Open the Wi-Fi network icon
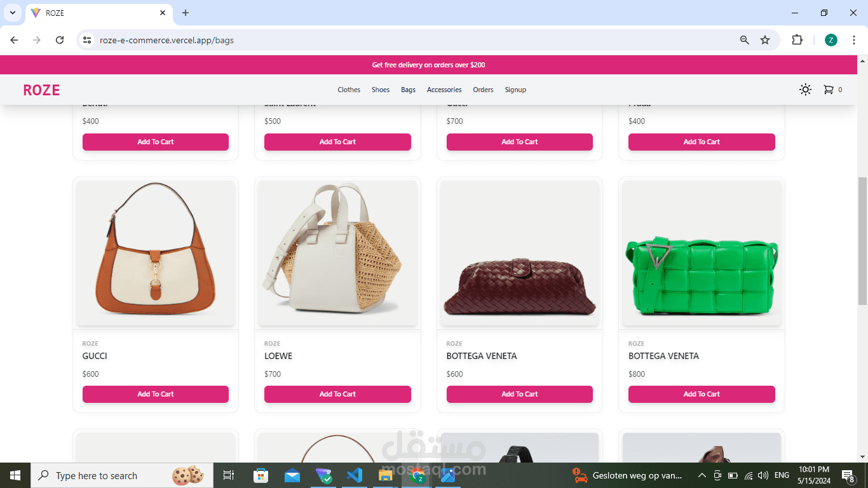The width and height of the screenshot is (868, 488). [749, 475]
